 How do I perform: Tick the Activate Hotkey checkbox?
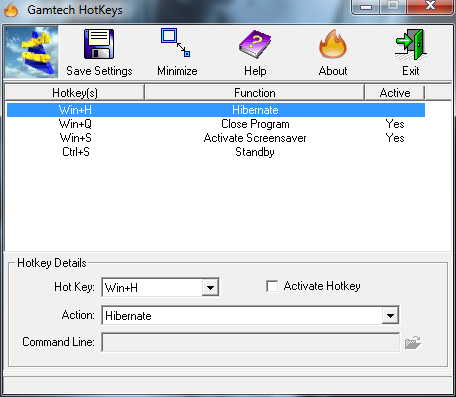272,286
